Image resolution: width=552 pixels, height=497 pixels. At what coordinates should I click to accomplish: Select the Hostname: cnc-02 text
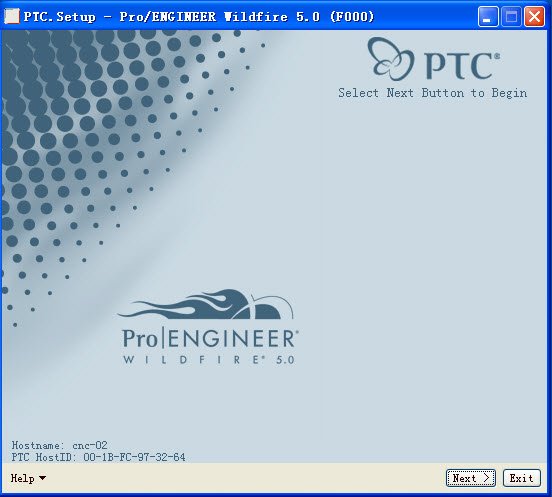59,445
